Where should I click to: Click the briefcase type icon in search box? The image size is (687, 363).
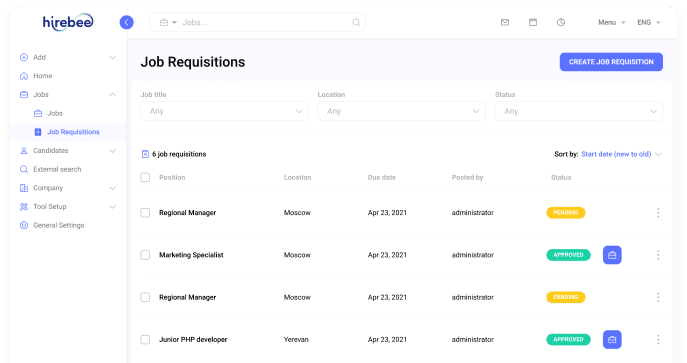[163, 22]
